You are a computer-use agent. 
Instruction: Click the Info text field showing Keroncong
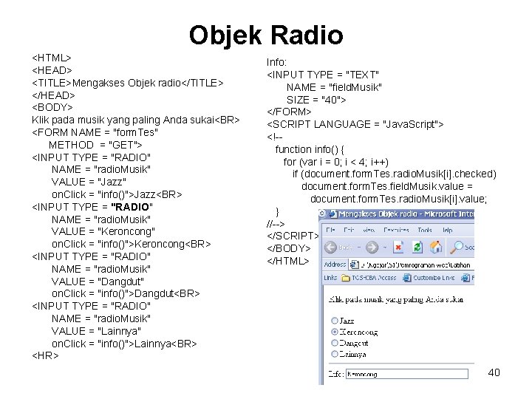[407, 374]
